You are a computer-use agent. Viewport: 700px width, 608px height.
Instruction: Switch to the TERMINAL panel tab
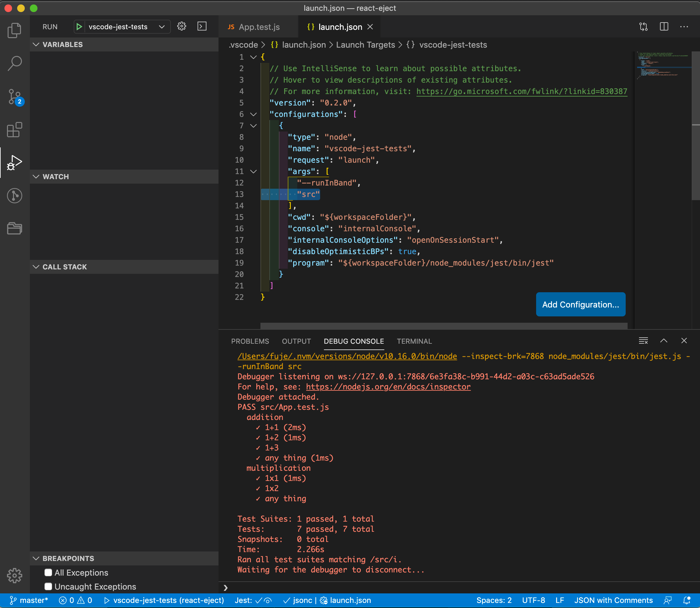414,341
